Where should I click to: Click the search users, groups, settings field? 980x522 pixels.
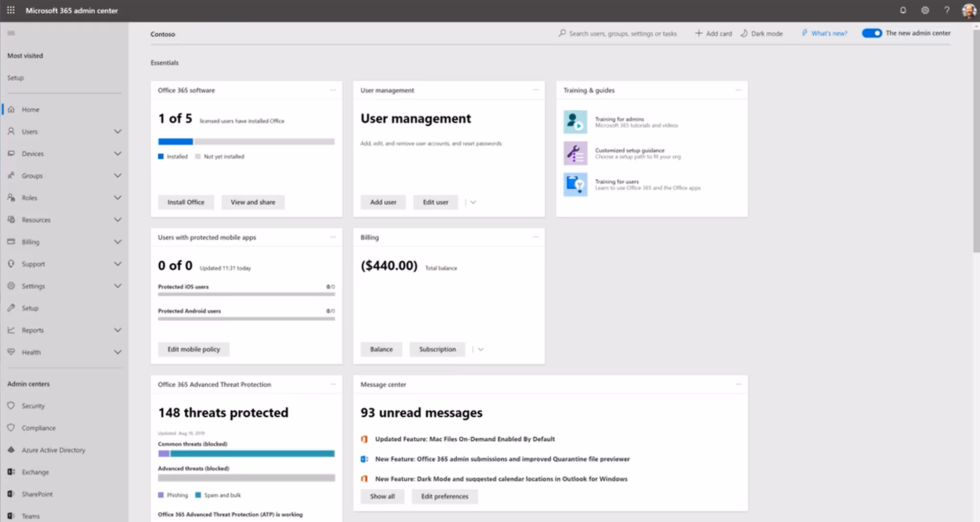click(x=618, y=33)
